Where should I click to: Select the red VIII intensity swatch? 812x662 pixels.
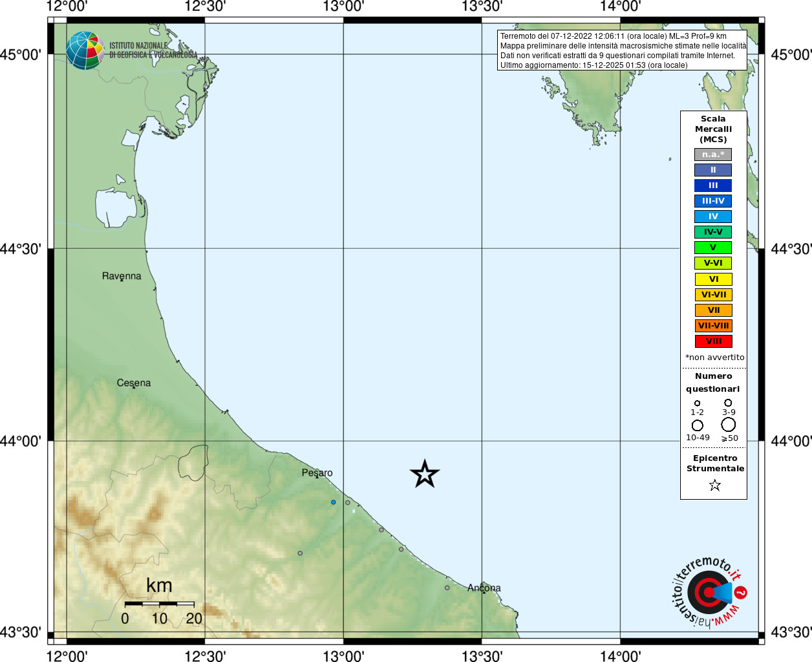coord(714,341)
